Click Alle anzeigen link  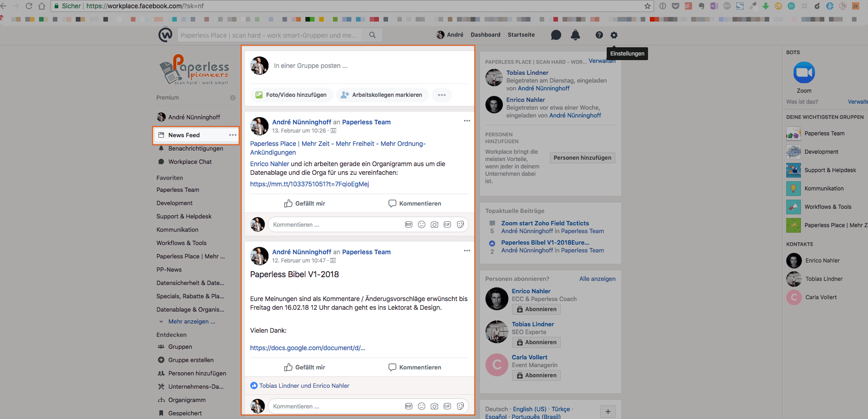tap(597, 279)
